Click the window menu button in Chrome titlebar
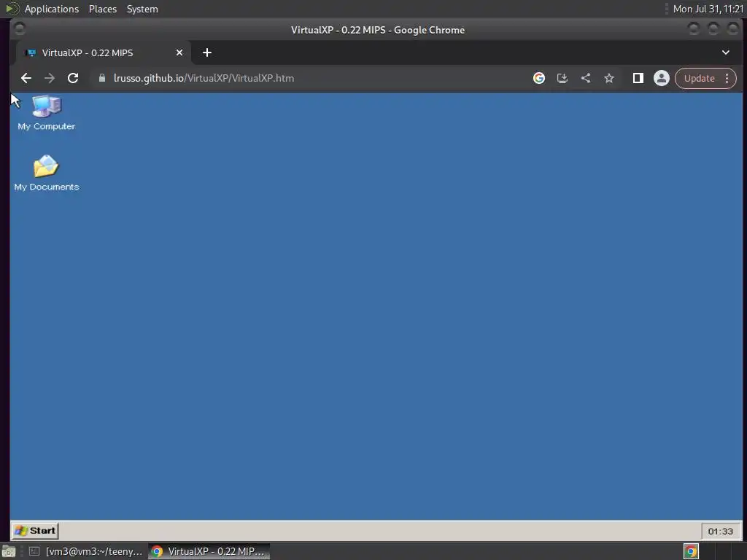Viewport: 747px width, 560px height. pos(20,29)
